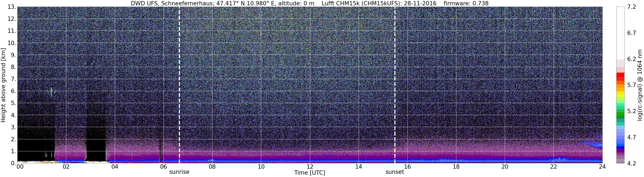Click the '22' time tick label

tap(554, 166)
